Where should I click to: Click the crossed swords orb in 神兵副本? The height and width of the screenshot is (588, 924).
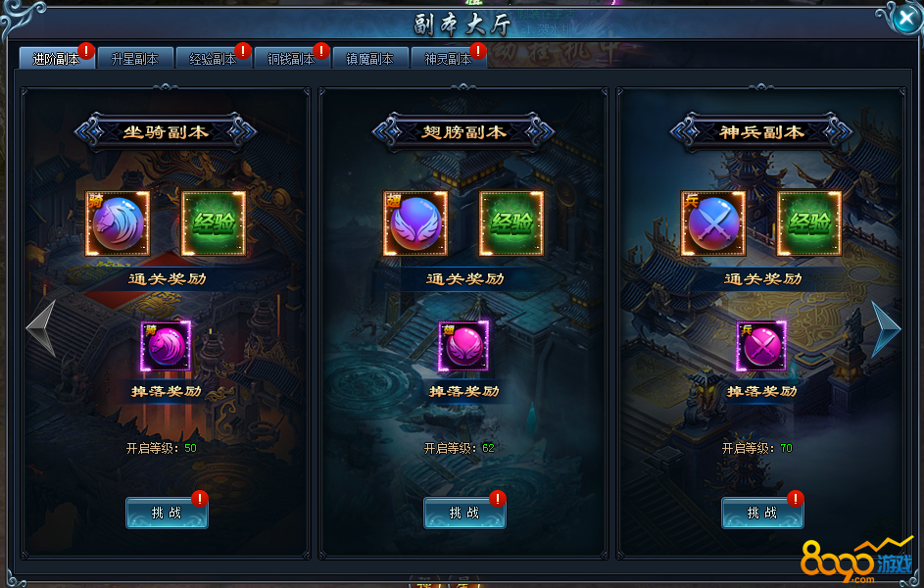point(713,223)
